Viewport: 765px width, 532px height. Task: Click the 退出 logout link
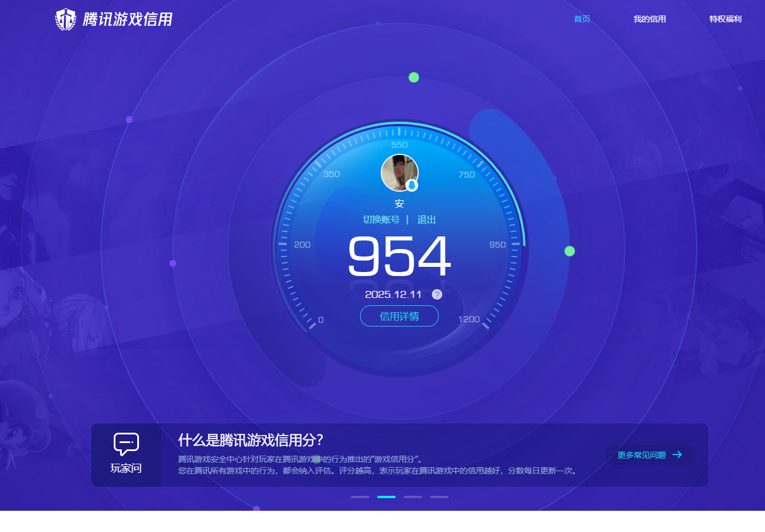click(x=426, y=219)
